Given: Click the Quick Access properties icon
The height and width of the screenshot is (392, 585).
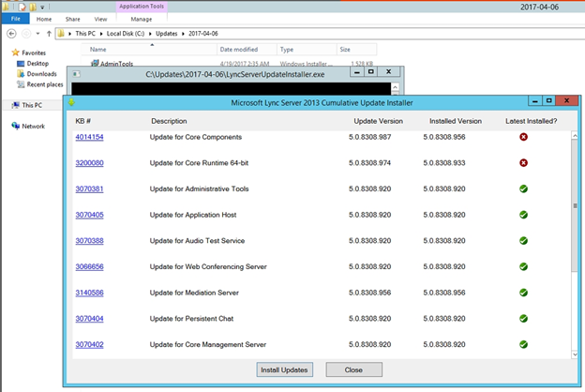Looking at the screenshot, I should tap(22, 7).
